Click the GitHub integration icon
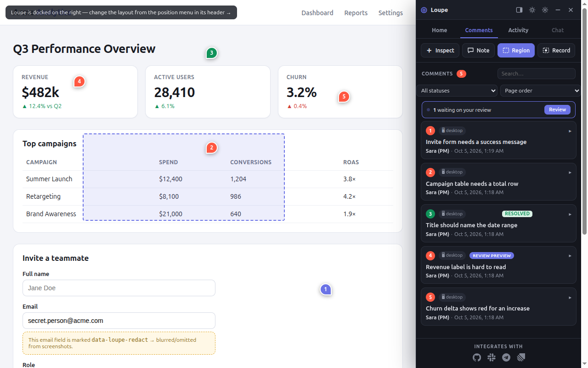588x368 pixels. pyautogui.click(x=477, y=357)
